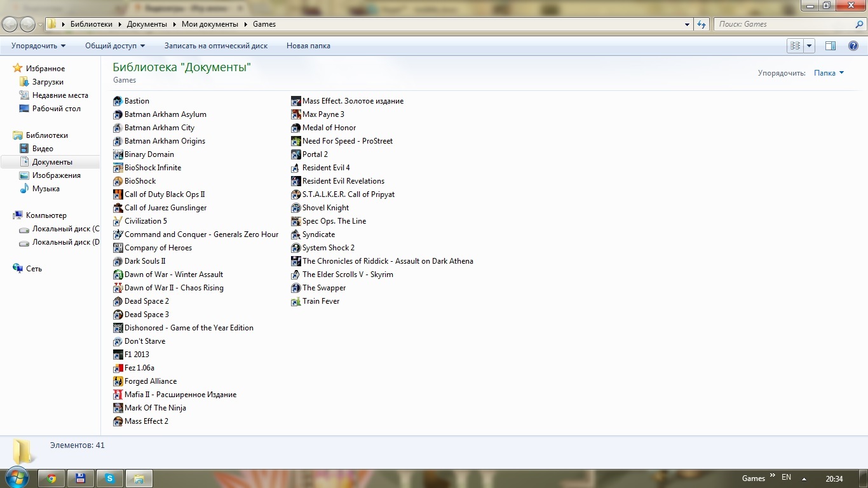Expand the address bar history dropdown

687,24
